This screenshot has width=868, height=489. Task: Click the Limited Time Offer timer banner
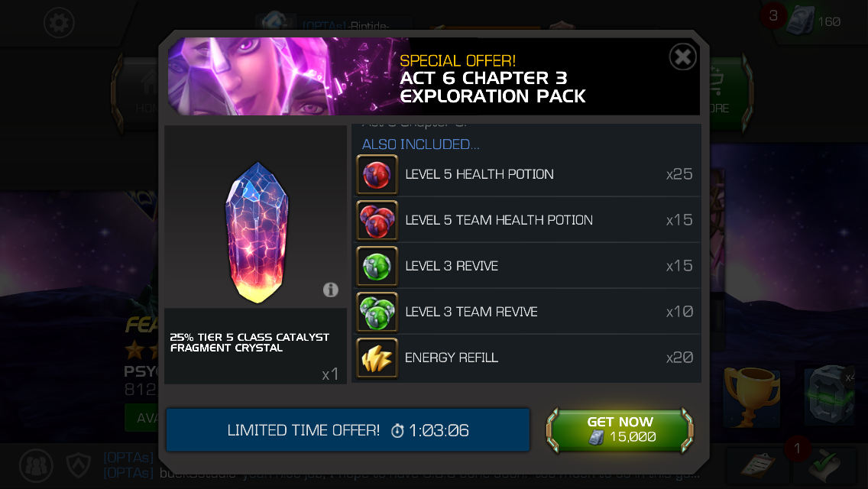(348, 430)
